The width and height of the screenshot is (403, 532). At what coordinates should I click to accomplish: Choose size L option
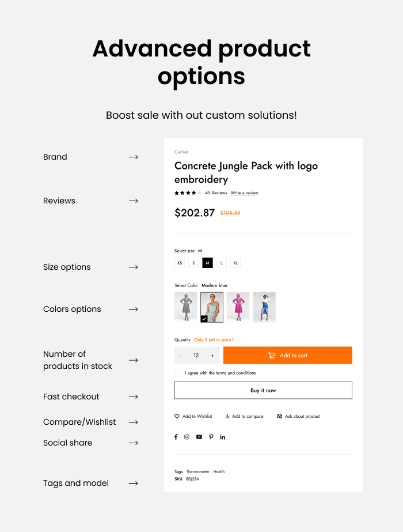click(x=222, y=263)
